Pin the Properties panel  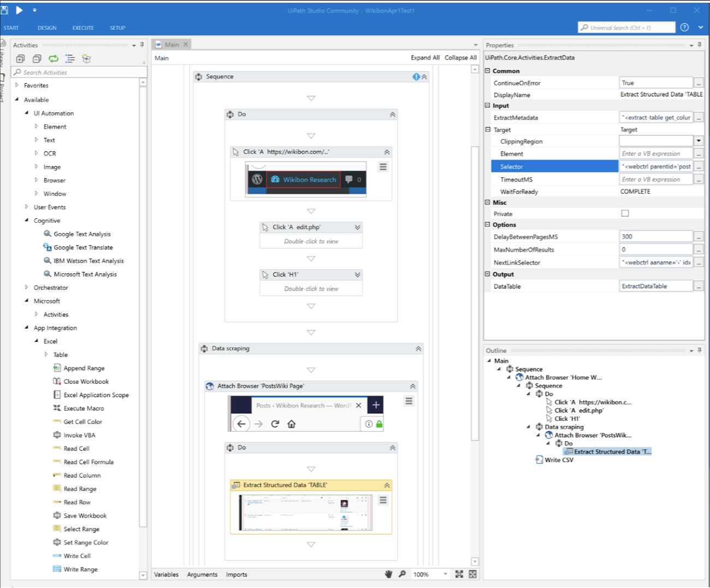coord(700,45)
